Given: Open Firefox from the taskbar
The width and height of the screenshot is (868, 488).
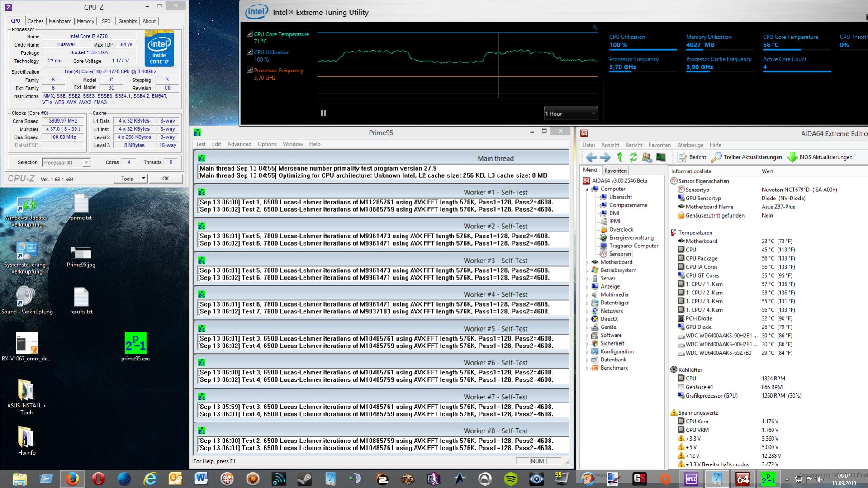Looking at the screenshot, I should [72, 479].
